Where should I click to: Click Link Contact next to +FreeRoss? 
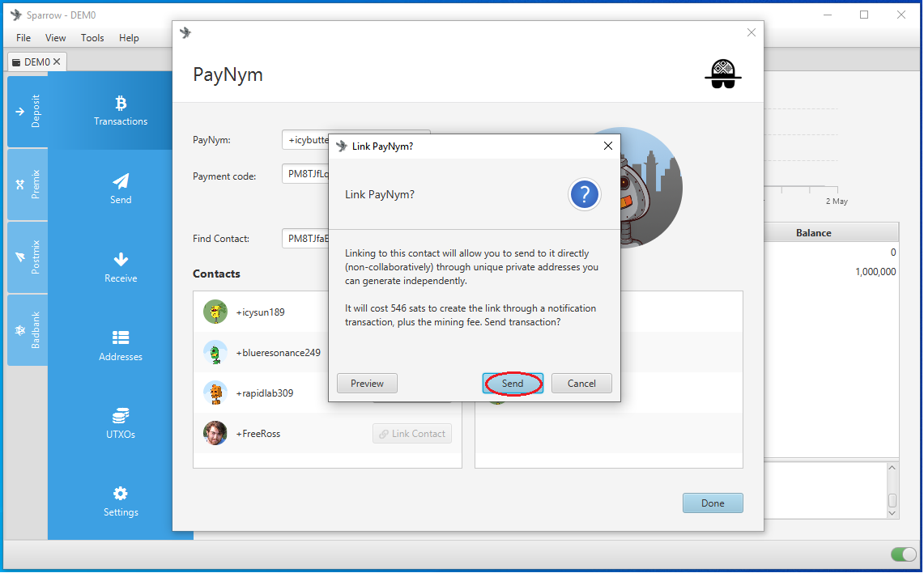coord(412,434)
